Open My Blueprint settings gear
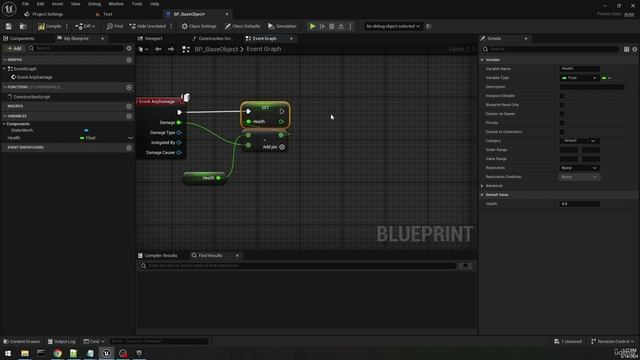 coord(129,48)
